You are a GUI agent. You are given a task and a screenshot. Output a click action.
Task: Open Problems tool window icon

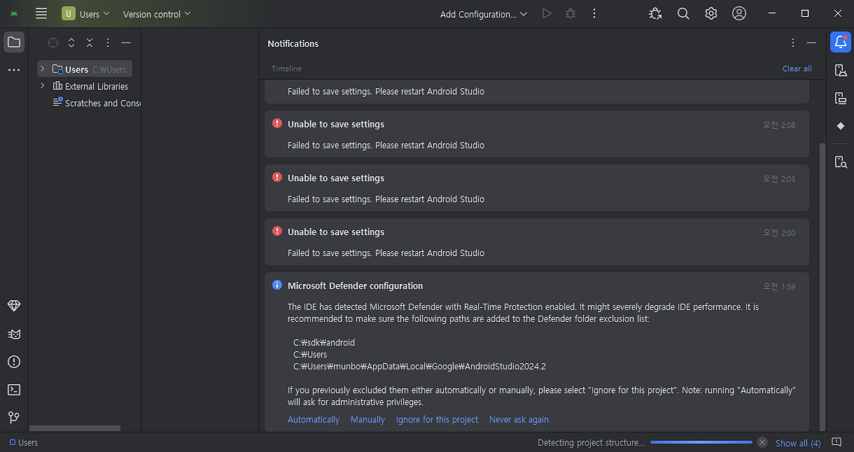click(x=14, y=362)
